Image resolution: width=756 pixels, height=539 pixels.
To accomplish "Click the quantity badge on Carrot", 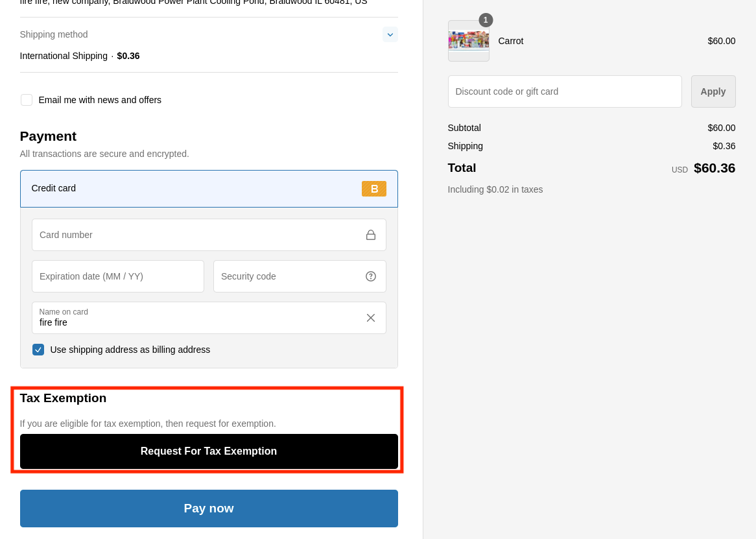I will pos(486,20).
